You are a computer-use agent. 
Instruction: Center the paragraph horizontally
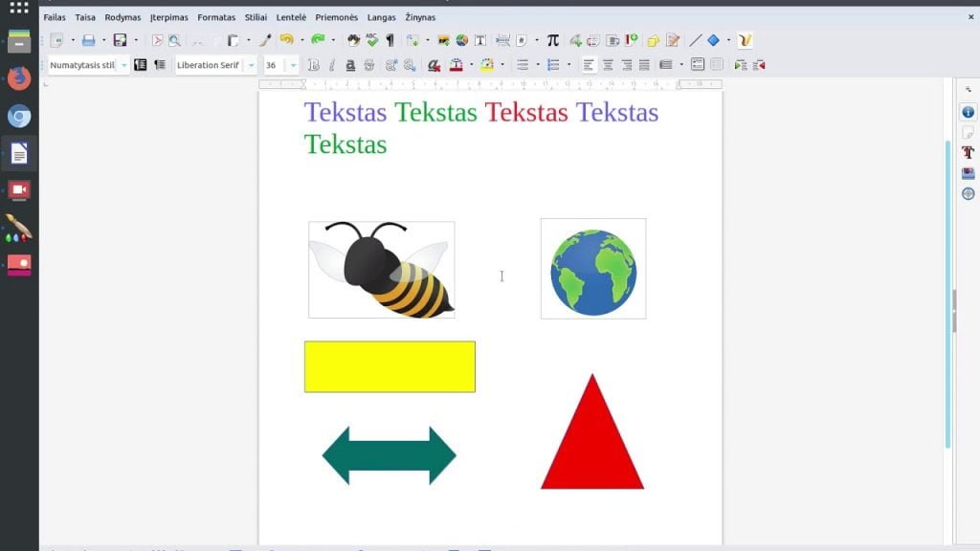608,65
